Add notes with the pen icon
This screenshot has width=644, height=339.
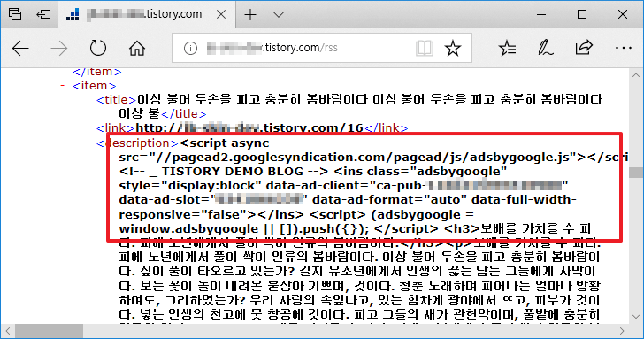coord(545,48)
